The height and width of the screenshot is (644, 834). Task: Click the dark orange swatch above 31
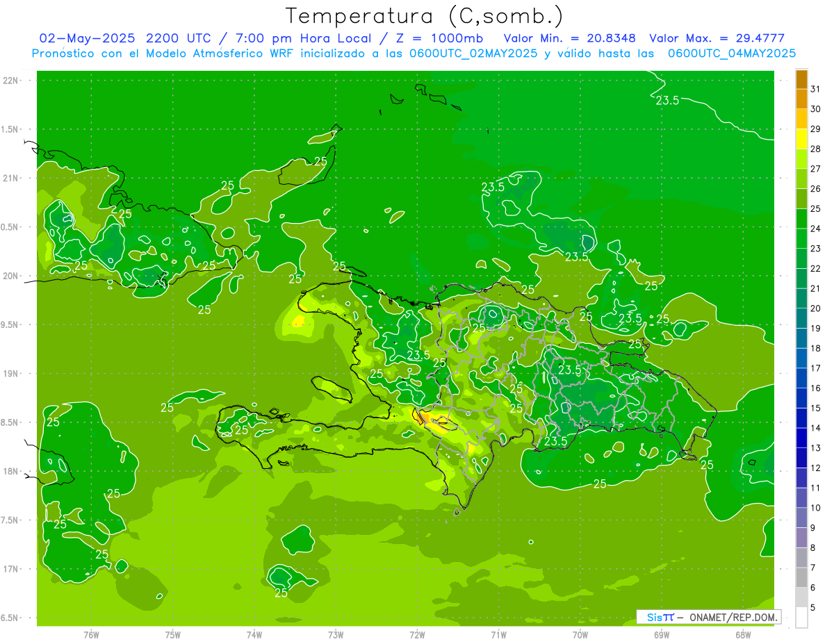(x=801, y=79)
